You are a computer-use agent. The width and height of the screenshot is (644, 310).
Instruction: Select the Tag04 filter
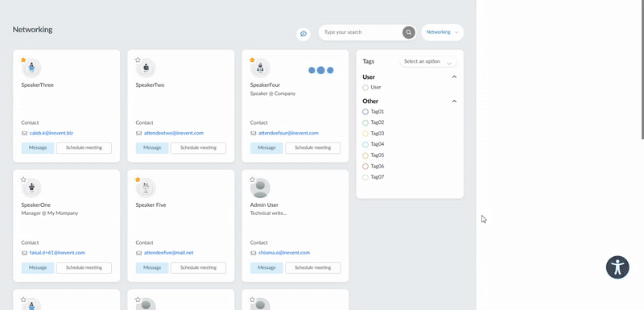click(x=365, y=144)
